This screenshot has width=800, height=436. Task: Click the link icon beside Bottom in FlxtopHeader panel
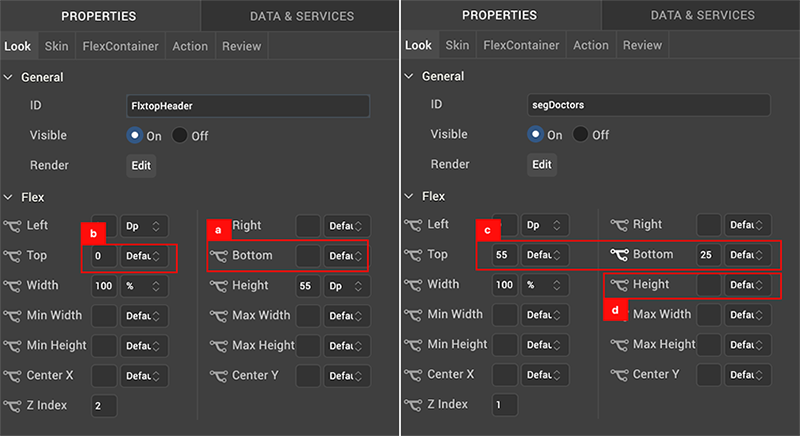point(217,256)
